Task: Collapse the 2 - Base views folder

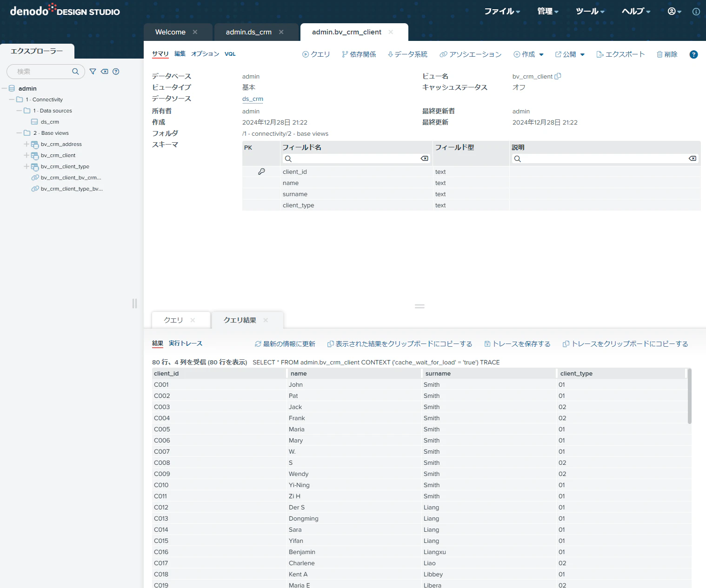Action: click(19, 133)
